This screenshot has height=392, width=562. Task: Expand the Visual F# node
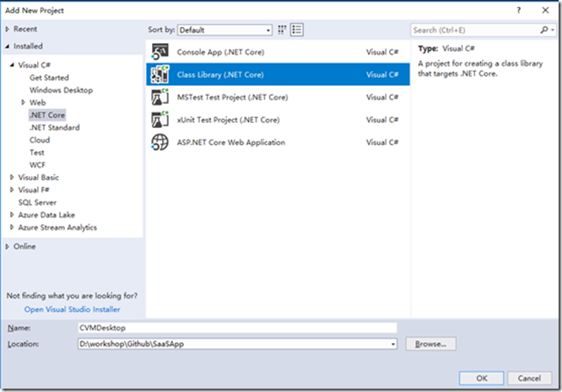point(12,190)
